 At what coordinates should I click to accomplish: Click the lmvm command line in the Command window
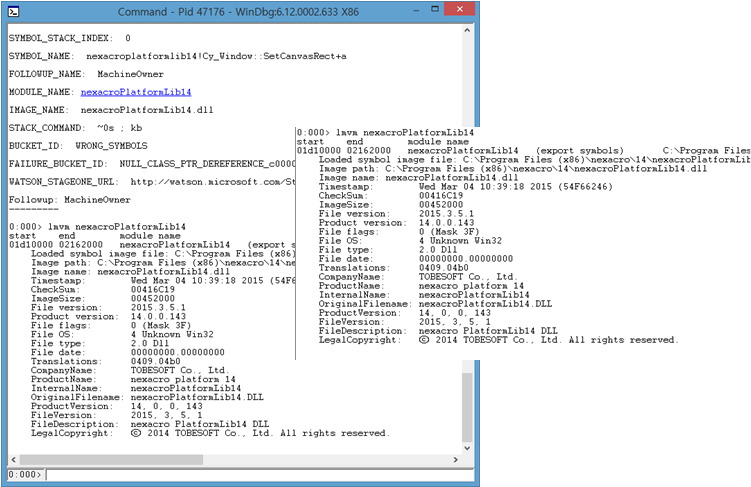coord(97,227)
